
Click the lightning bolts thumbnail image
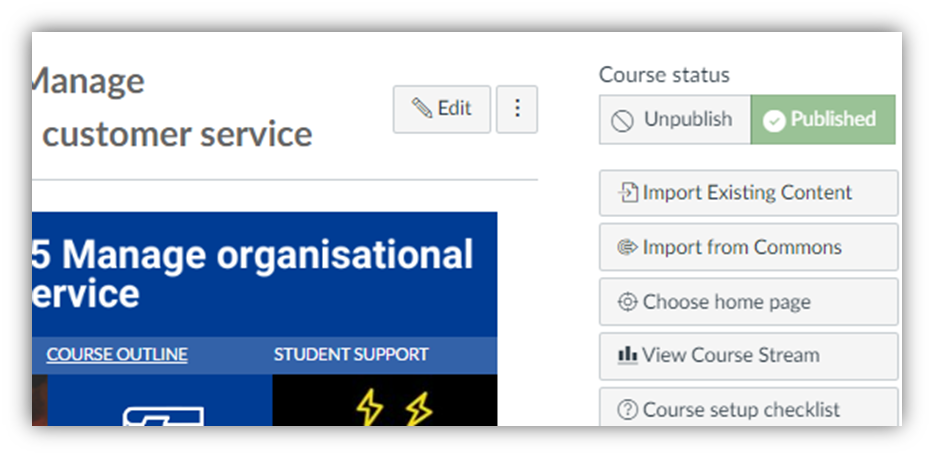click(x=385, y=400)
